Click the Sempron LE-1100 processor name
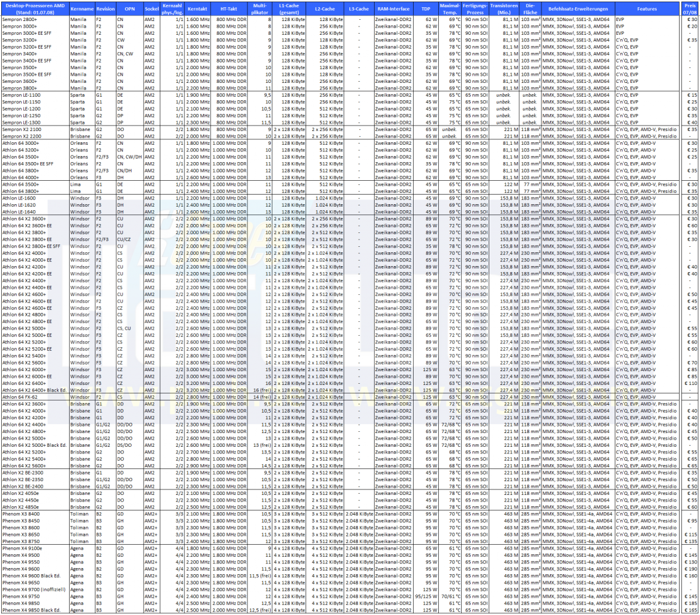Screen dimensions: 700x615 pyautogui.click(x=22, y=95)
